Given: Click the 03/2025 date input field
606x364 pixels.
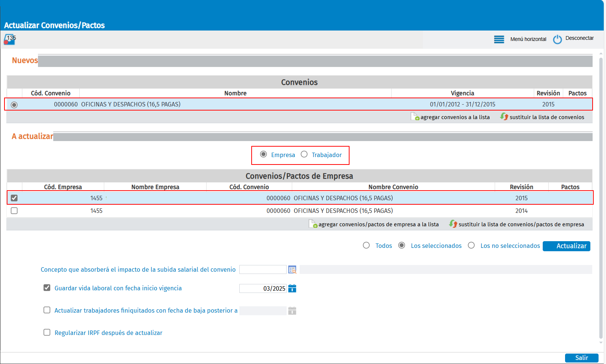Looking at the screenshot, I should point(263,288).
